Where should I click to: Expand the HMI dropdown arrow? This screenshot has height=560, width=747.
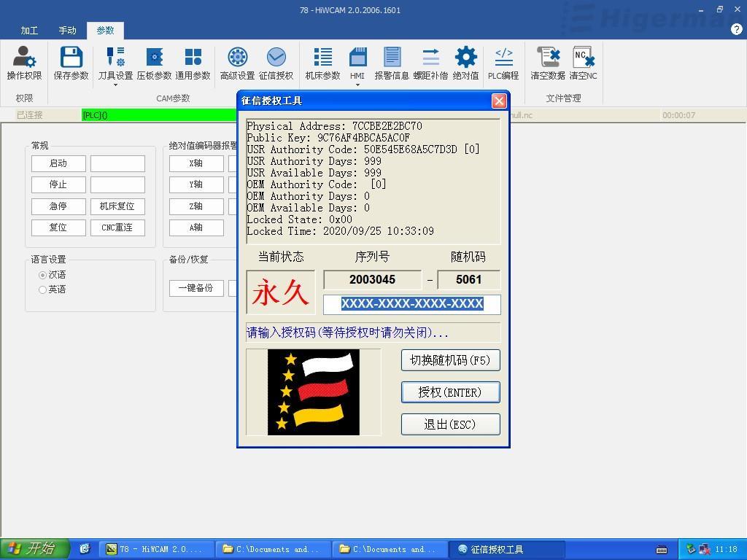pos(357,85)
